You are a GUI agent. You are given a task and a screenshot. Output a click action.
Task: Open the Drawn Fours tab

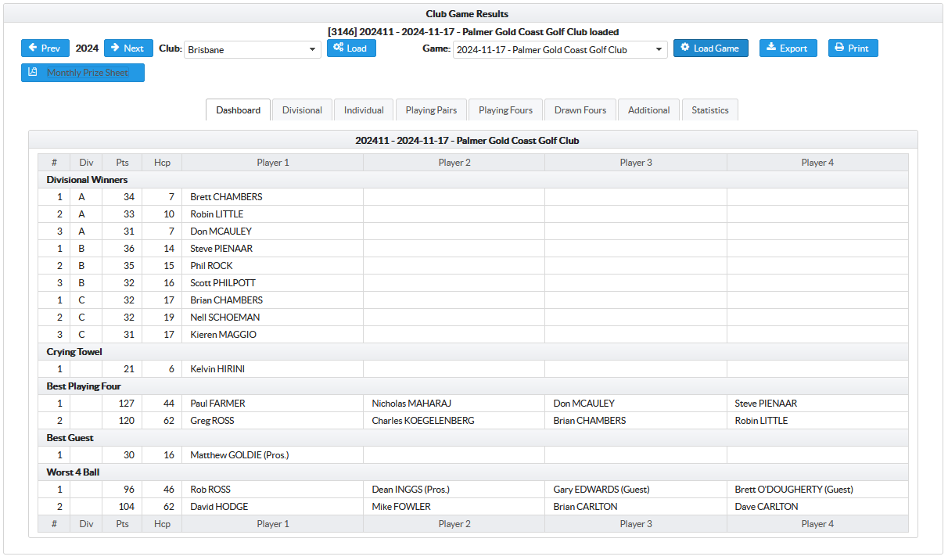(580, 110)
